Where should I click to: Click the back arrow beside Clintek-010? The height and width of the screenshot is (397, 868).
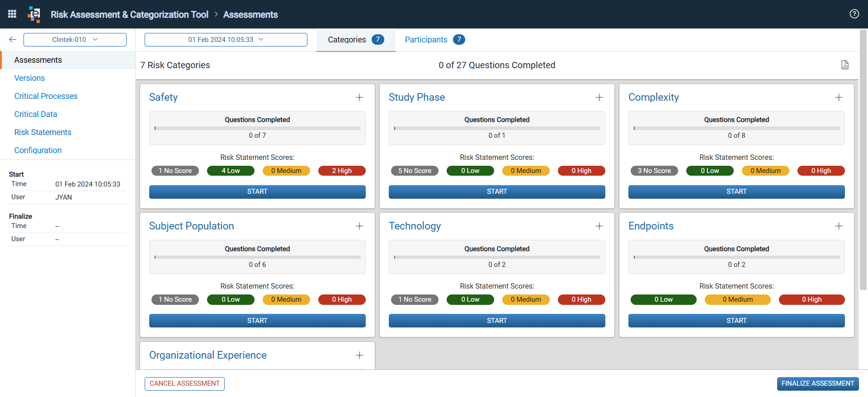pos(13,40)
